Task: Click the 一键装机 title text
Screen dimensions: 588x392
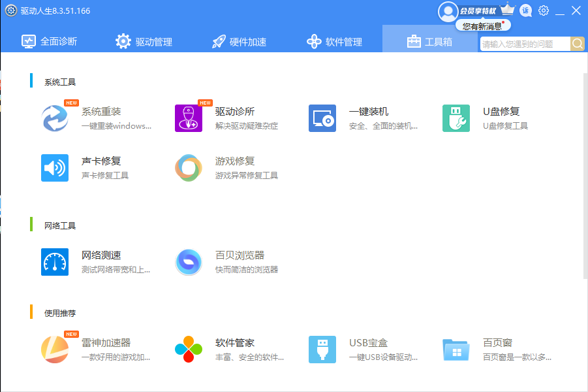Action: [x=369, y=112]
